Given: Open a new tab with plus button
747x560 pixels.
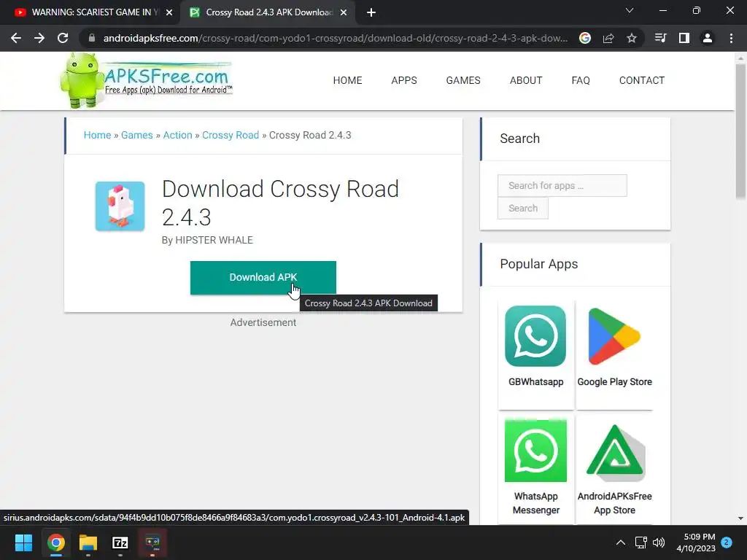Looking at the screenshot, I should (x=371, y=12).
